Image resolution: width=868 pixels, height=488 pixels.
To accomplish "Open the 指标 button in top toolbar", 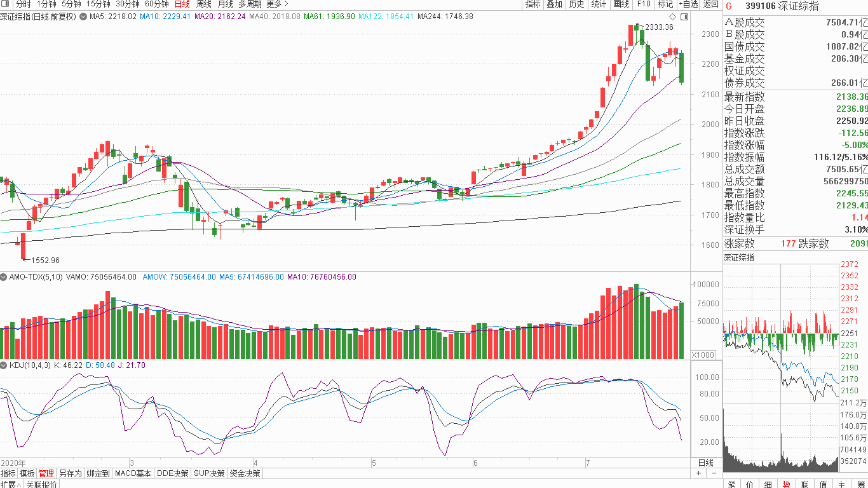I will tap(533, 4).
